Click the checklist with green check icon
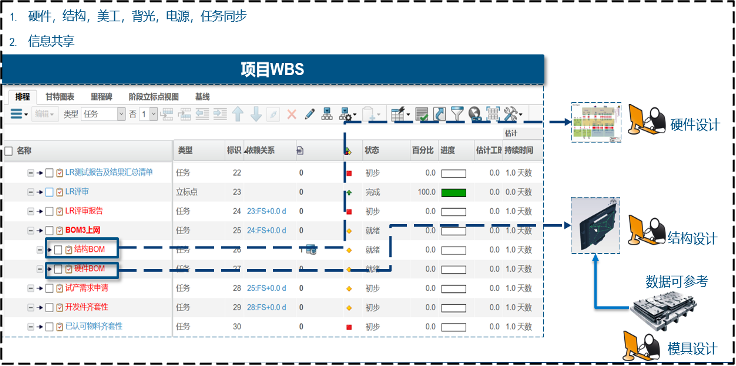The height and width of the screenshot is (366, 736). (422, 114)
